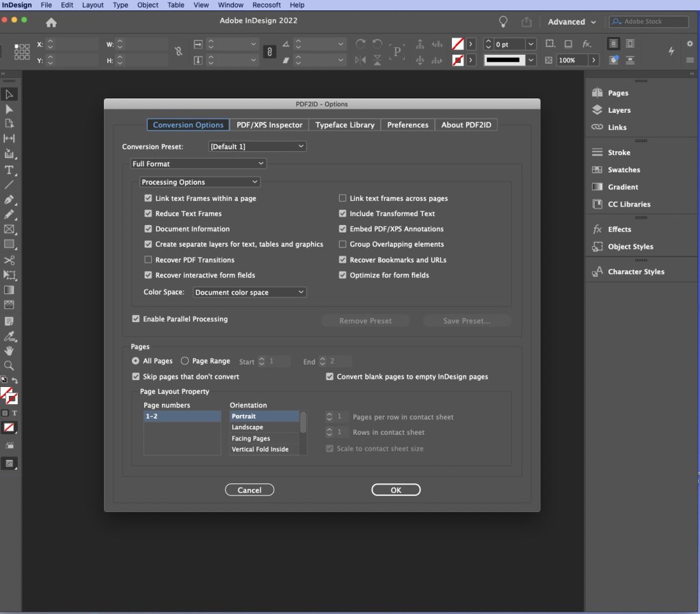Uncheck Recover PDF Transitions
Screen dimensions: 700x614
pos(148,260)
